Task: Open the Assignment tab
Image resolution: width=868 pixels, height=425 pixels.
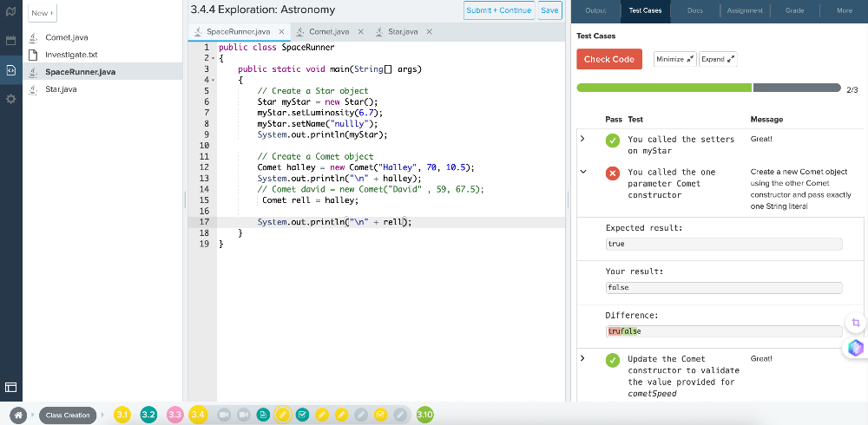Action: [745, 10]
